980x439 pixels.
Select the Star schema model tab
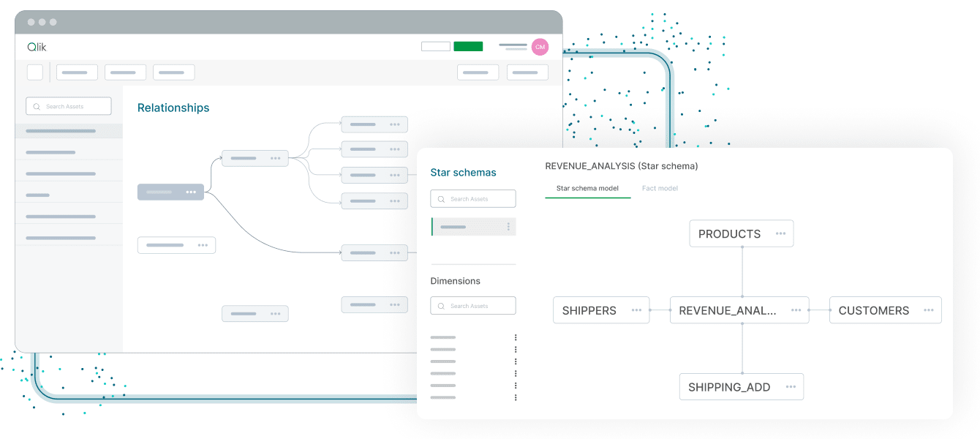[587, 188]
